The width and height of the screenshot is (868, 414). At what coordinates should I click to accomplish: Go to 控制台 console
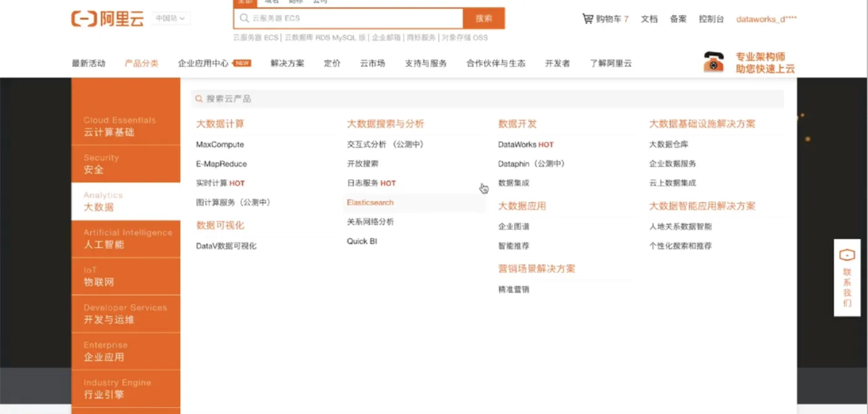click(711, 19)
